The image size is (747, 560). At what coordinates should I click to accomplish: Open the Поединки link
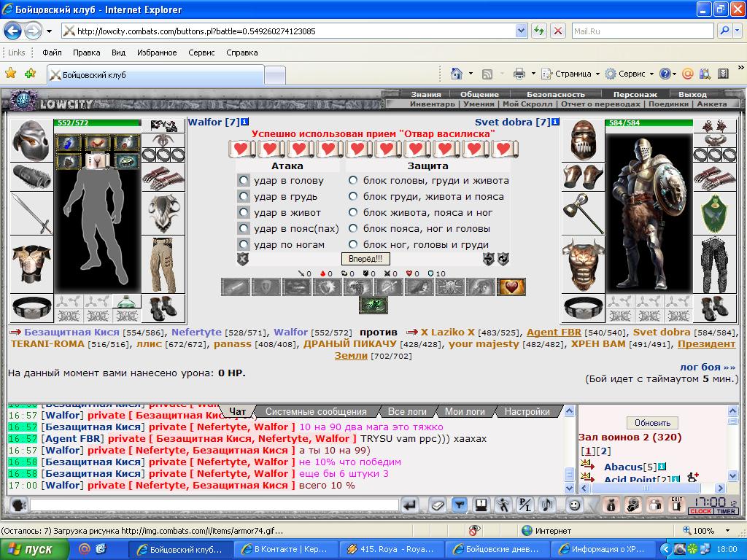668,104
